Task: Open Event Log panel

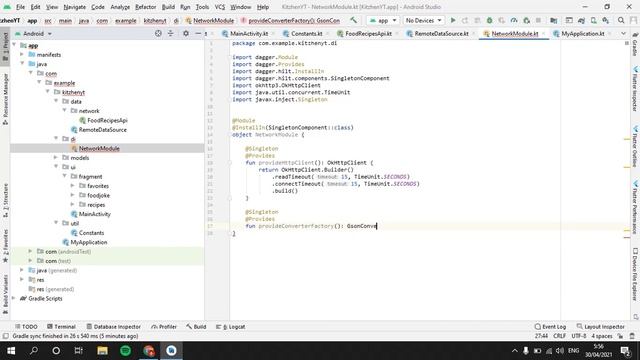Action: [x=550, y=327]
